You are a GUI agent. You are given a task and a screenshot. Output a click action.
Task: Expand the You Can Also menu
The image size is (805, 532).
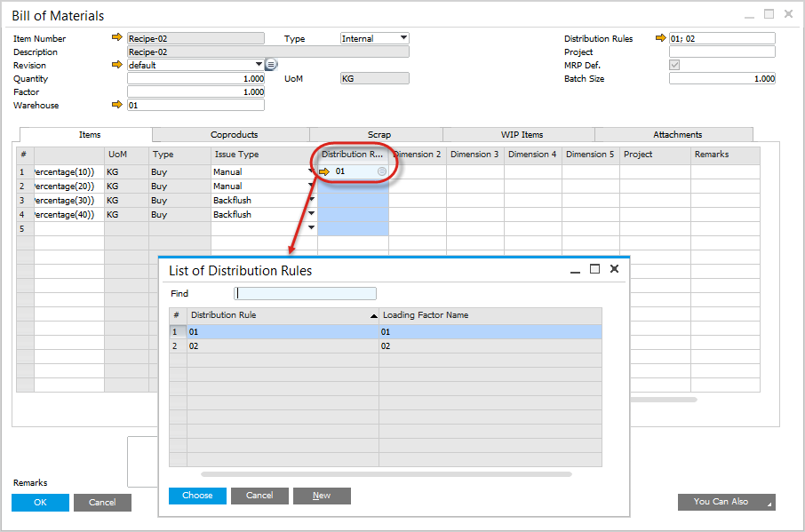click(726, 502)
